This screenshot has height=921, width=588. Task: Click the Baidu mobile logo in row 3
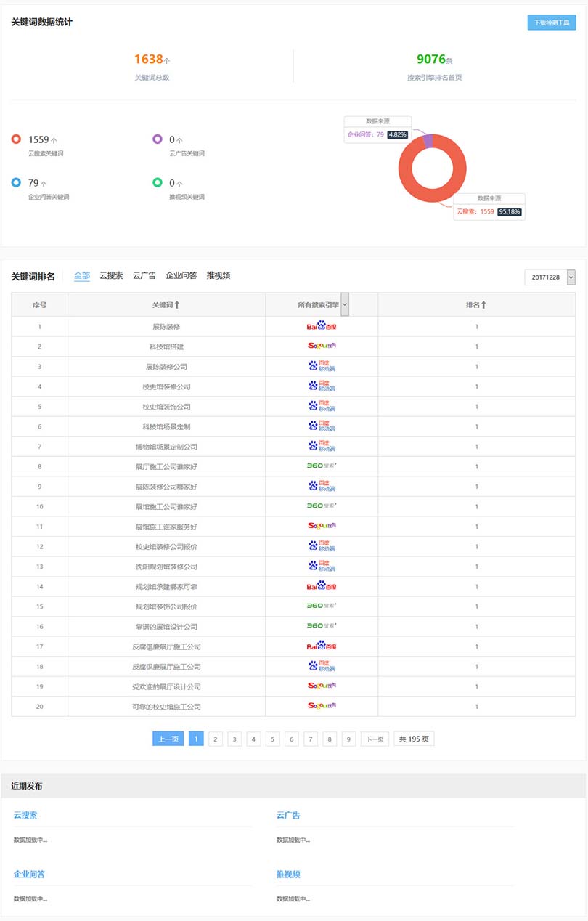pyautogui.click(x=322, y=366)
